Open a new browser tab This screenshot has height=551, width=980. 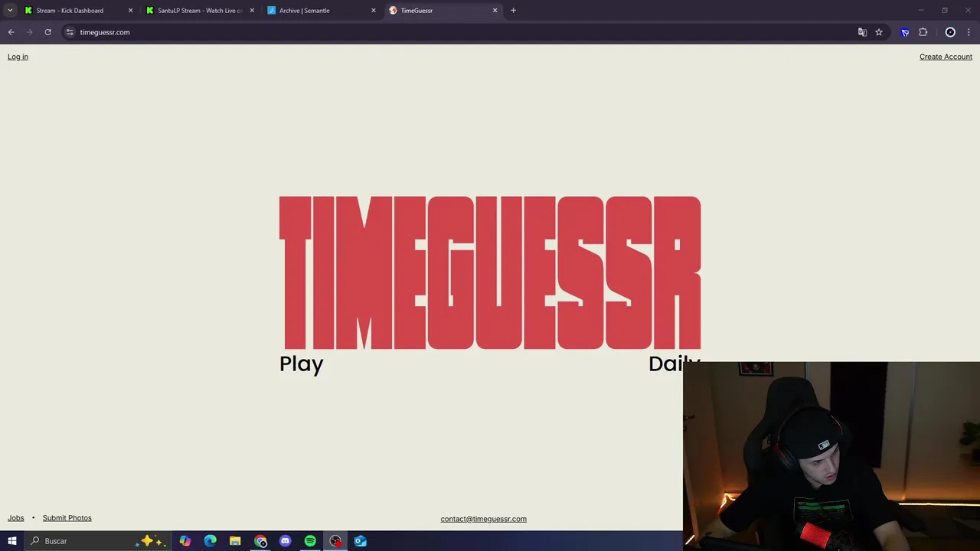tap(513, 11)
